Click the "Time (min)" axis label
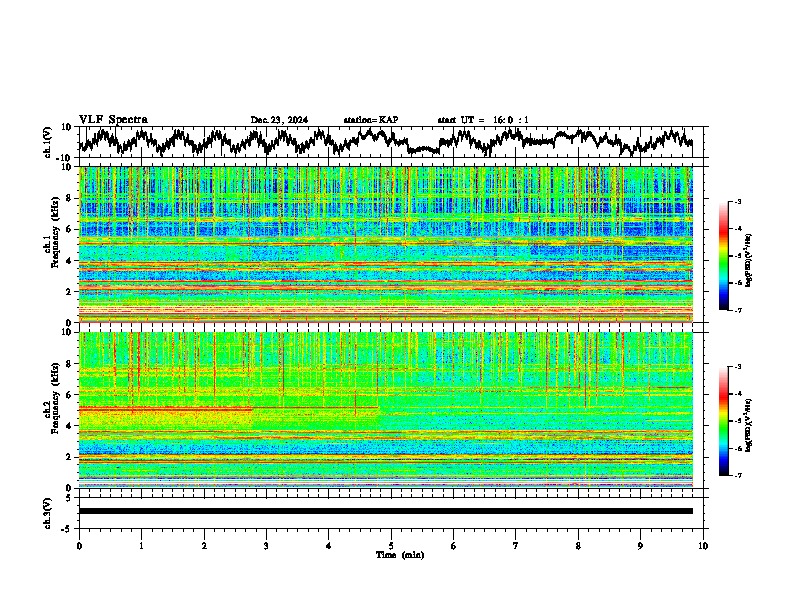Viewport: 792px width, 612px height. tap(400, 555)
